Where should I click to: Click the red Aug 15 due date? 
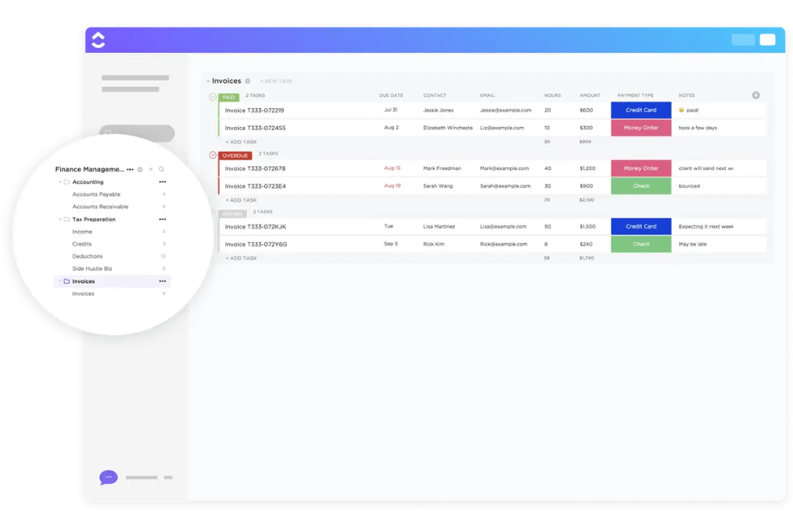(x=392, y=168)
